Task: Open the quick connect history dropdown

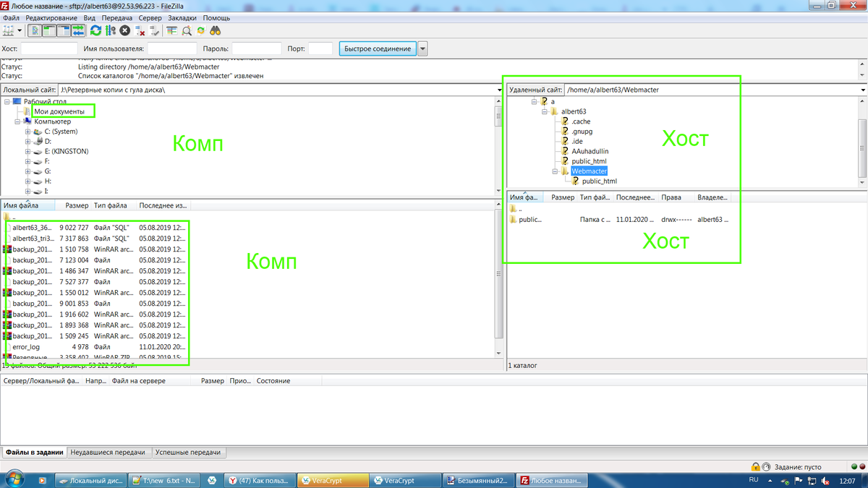Action: click(422, 48)
